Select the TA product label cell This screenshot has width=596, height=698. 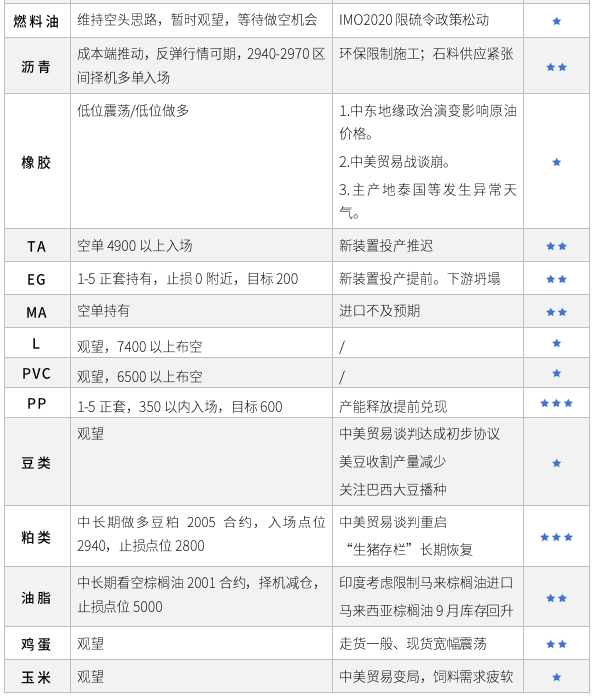[x=37, y=246]
